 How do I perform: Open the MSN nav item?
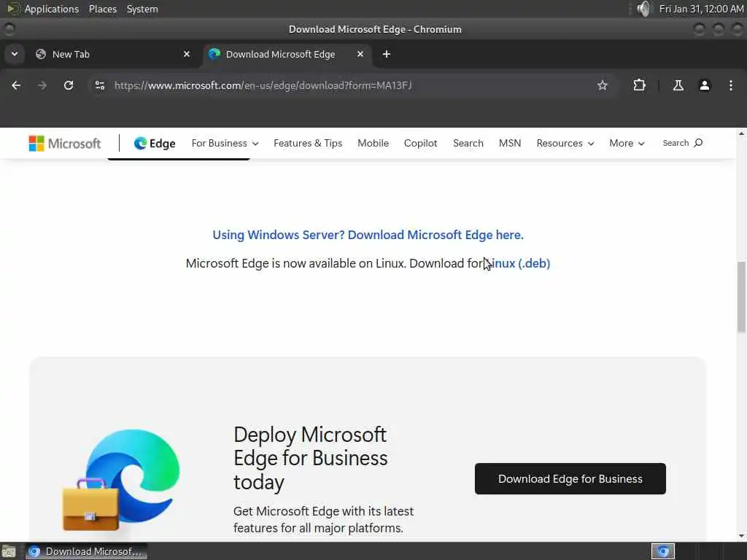pos(510,144)
